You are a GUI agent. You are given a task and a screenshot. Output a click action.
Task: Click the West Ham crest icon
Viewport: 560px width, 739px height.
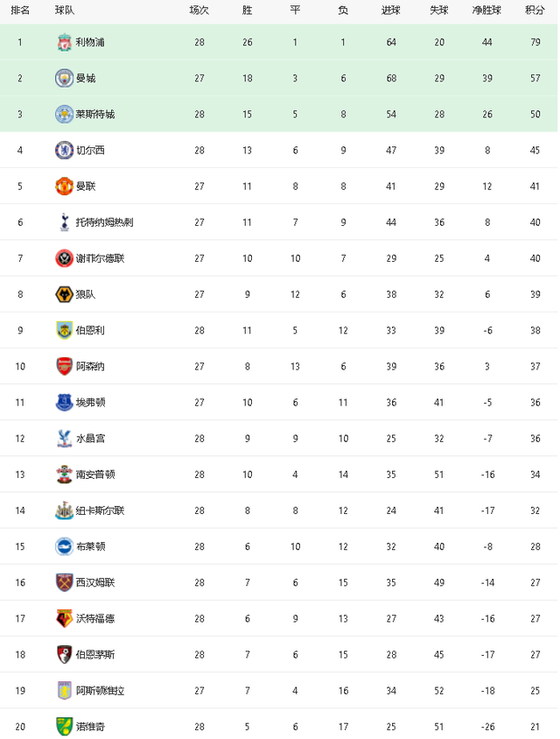pos(65,582)
